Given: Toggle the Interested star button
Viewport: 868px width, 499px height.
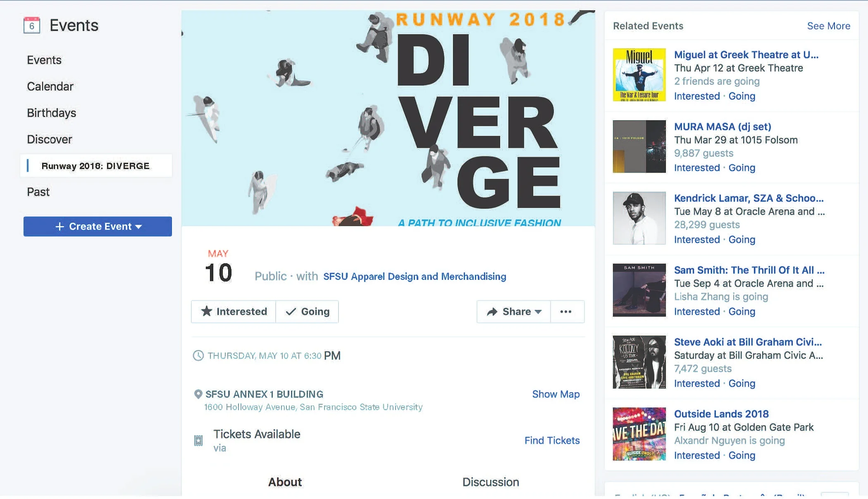Looking at the screenshot, I should (234, 312).
